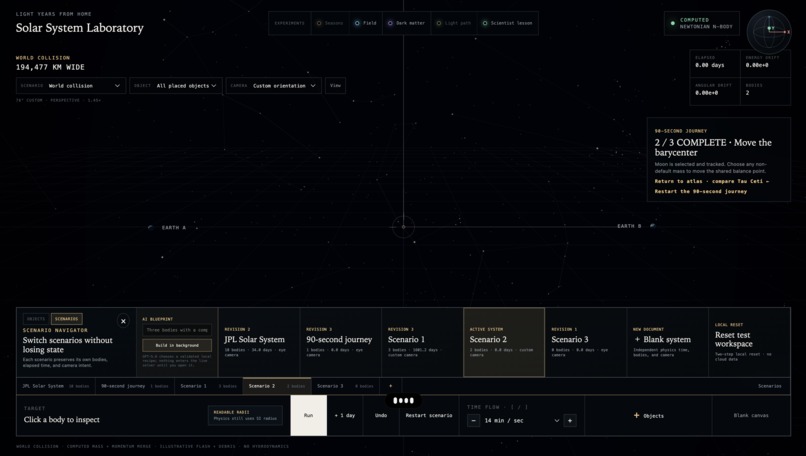Click the View button
This screenshot has width=806, height=456.
click(336, 86)
